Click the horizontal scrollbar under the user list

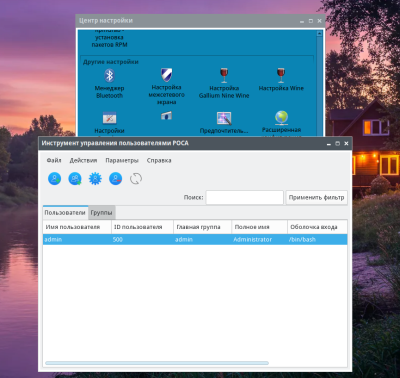pos(157,363)
